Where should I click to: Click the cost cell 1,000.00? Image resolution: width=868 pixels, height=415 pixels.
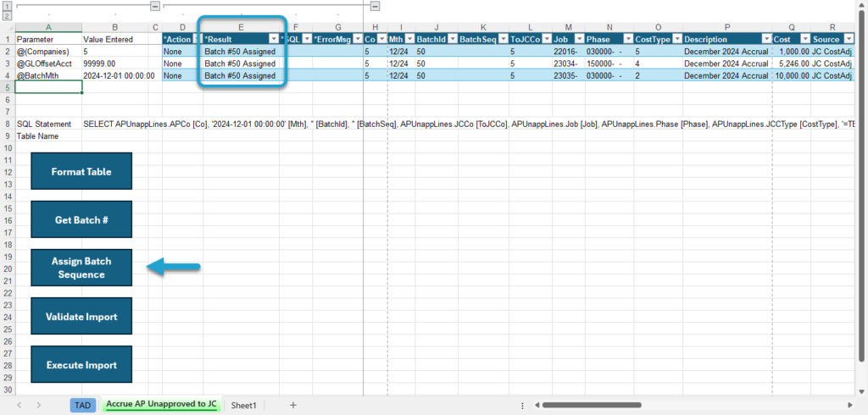click(x=792, y=52)
